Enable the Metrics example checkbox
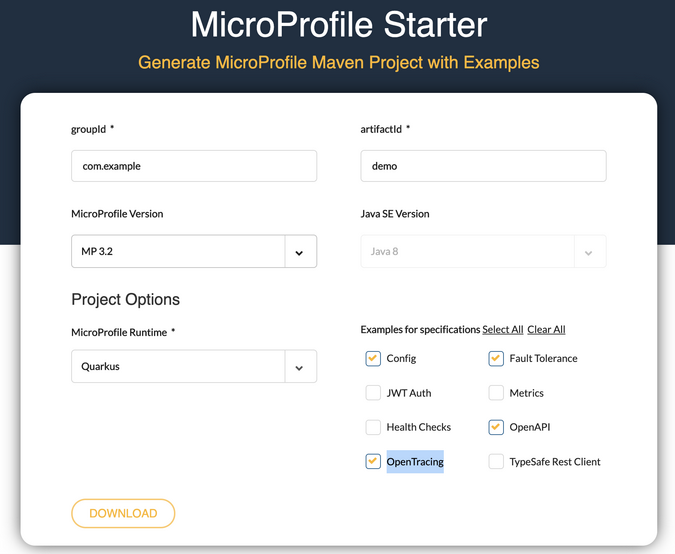 click(496, 393)
